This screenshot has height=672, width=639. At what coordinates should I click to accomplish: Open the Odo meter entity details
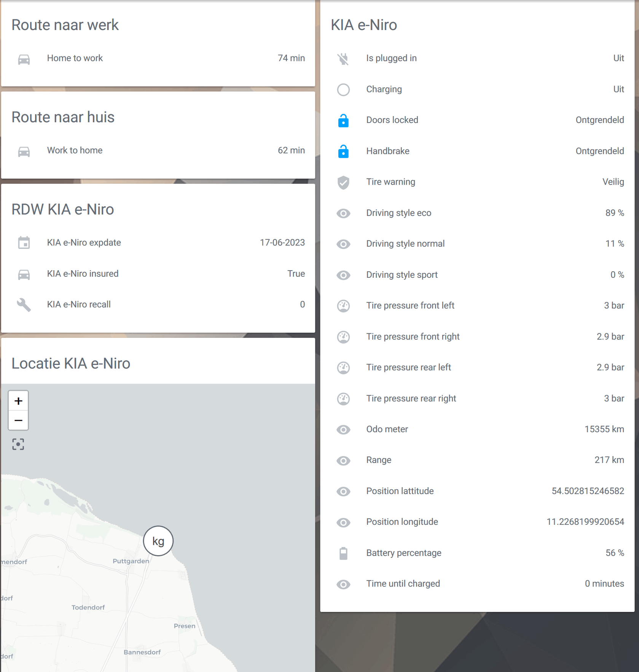387,429
